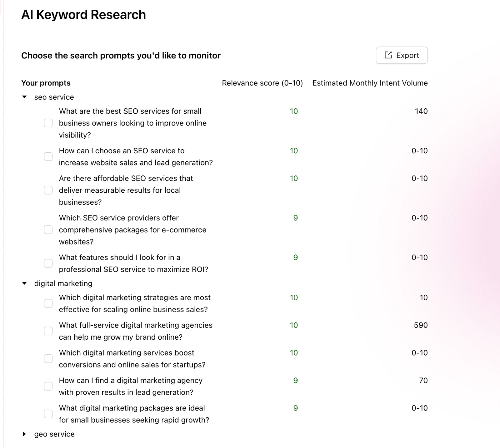Tick the full-service digital marketing agencies checkbox
This screenshot has height=448, width=500.
point(48,331)
